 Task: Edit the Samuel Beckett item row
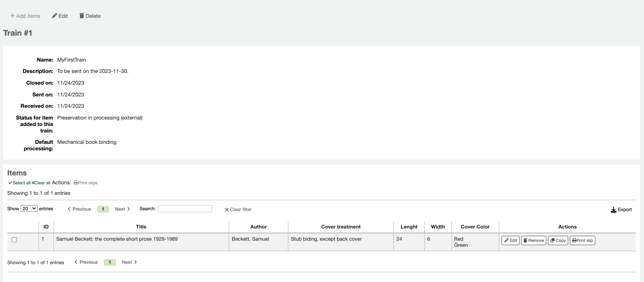510,240
